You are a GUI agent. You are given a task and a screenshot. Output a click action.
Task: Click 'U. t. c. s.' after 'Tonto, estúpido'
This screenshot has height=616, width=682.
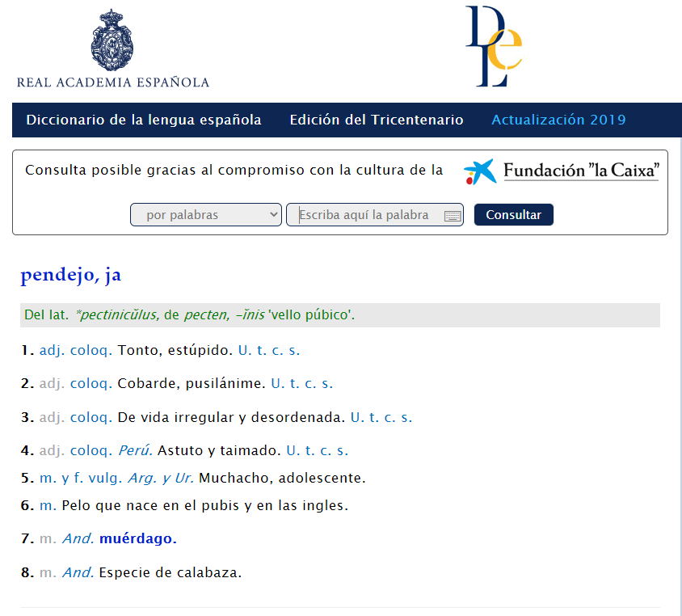coord(269,351)
